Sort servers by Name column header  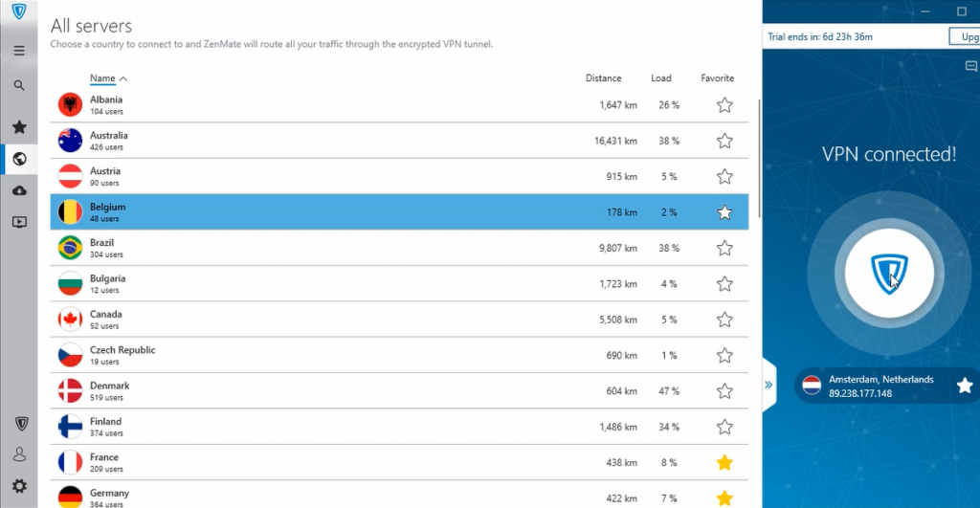(x=102, y=78)
